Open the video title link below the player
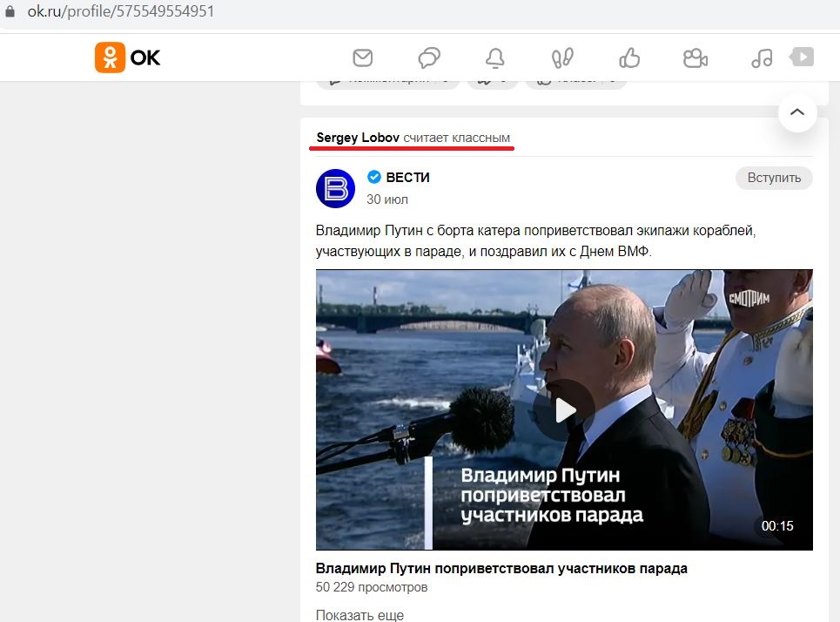The image size is (840, 622). point(501,568)
